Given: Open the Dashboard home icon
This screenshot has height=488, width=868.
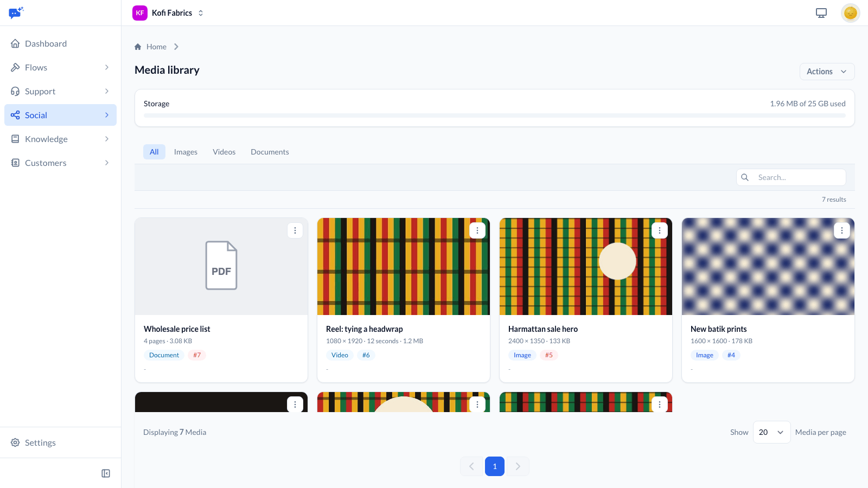Looking at the screenshot, I should coord(15,43).
